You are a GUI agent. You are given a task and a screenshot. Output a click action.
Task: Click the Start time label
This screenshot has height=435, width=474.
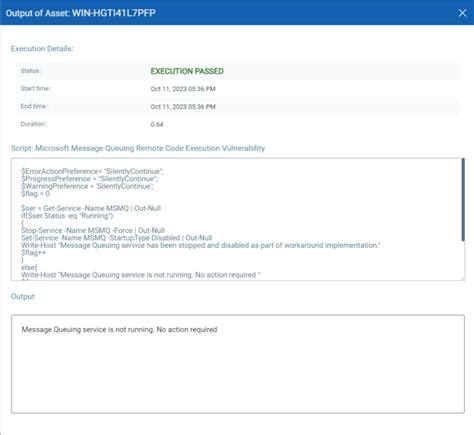(x=36, y=88)
